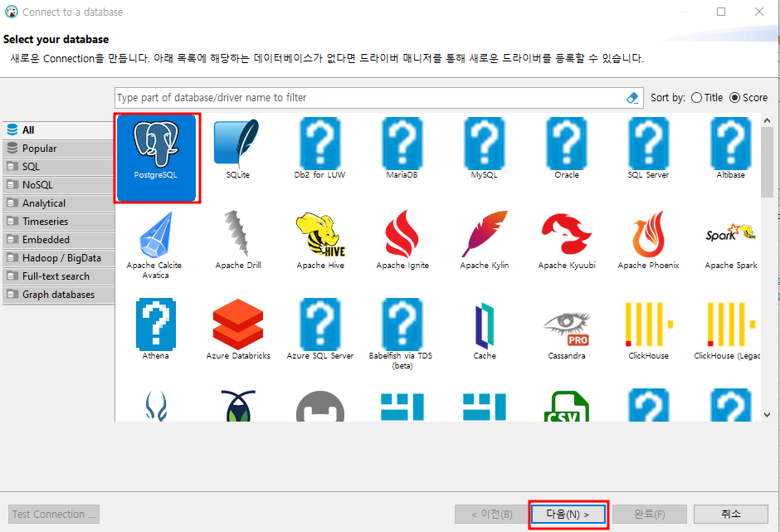The height and width of the screenshot is (532, 780).
Task: Sort databases by Score
Action: 748,98
